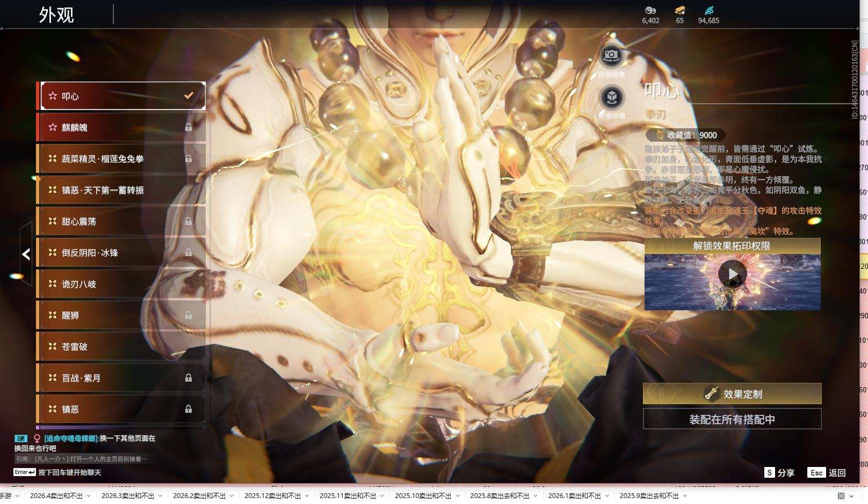Click the 效果定制 button
This screenshot has height=504, width=868.
732,394
